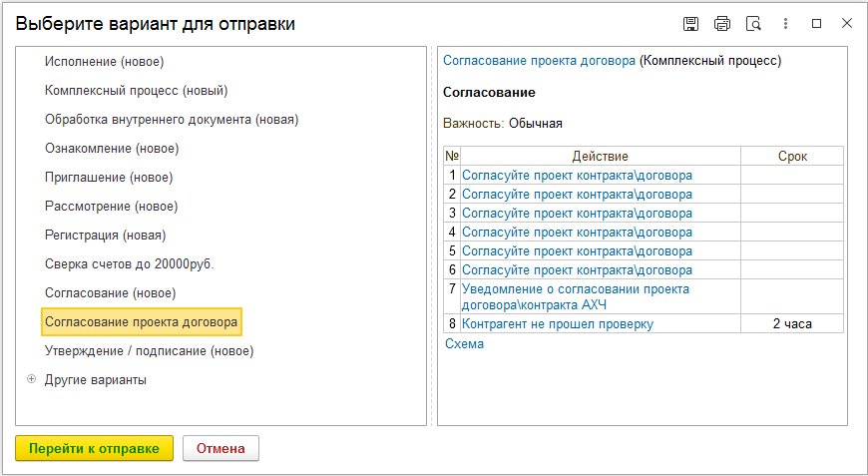Select 'Комплексный процесс (новый)' option
This screenshot has height=476, width=868.
(x=136, y=91)
